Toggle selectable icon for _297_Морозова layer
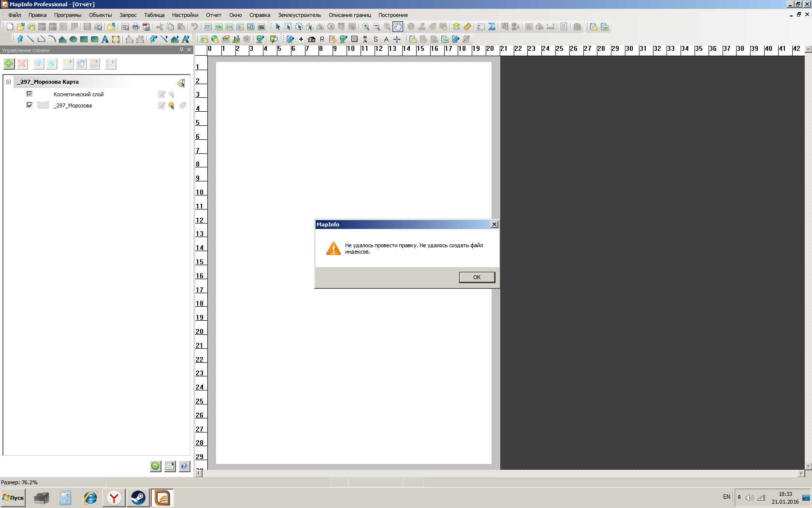The height and width of the screenshot is (508, 812). tap(171, 105)
